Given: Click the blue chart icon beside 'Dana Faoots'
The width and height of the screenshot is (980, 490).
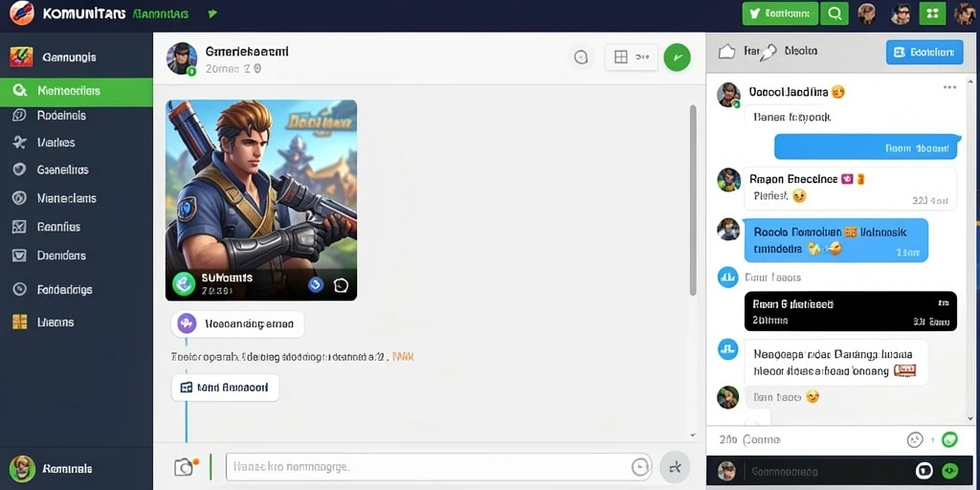Looking at the screenshot, I should click(x=727, y=277).
